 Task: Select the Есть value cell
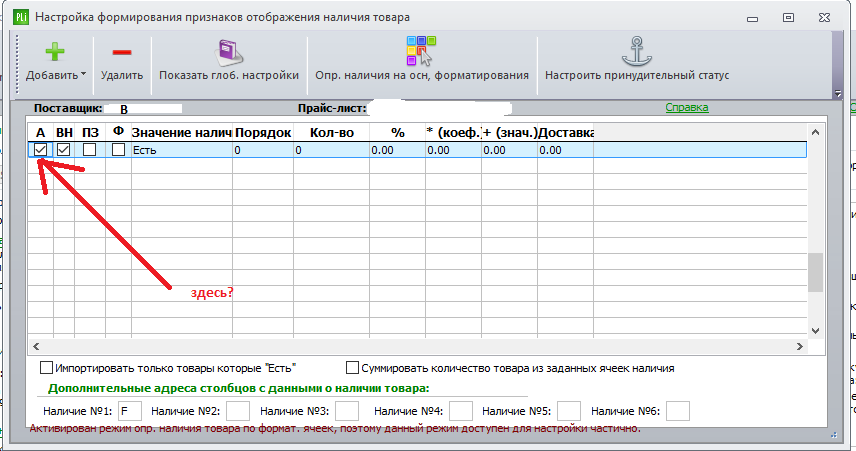point(182,150)
